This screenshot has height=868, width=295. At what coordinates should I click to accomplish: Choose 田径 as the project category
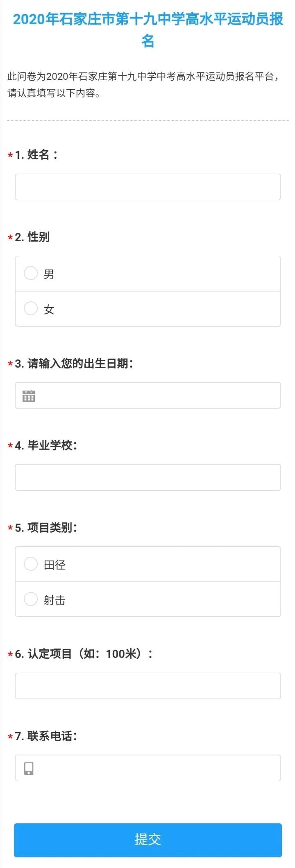click(31, 563)
